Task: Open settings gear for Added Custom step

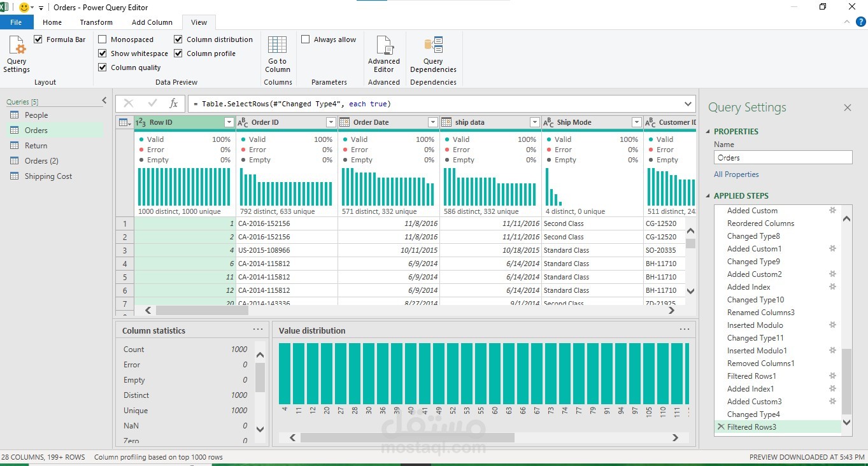Action: (x=832, y=210)
